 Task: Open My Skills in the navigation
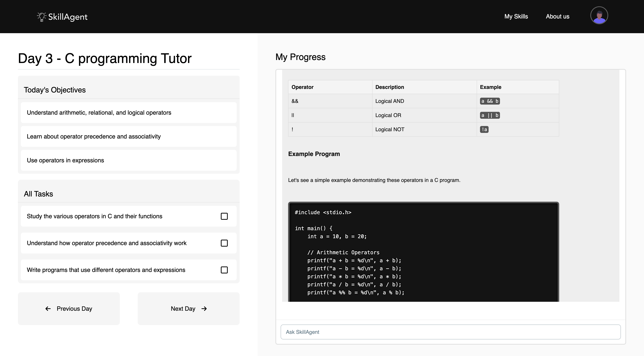(x=516, y=17)
